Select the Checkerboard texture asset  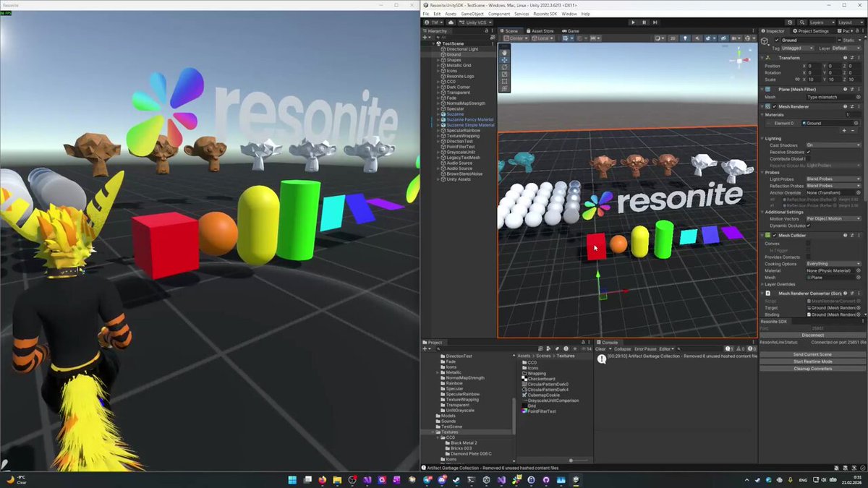click(541, 379)
